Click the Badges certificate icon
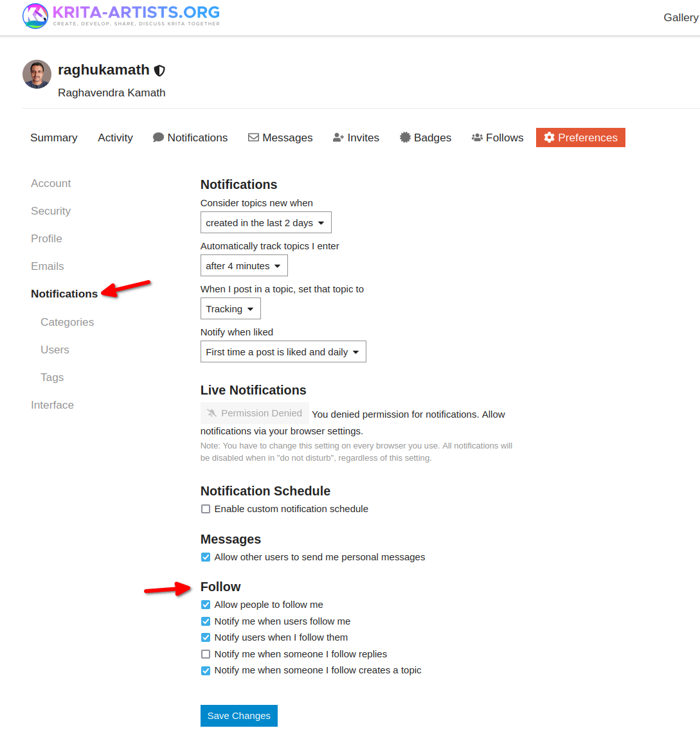This screenshot has width=700, height=755. tap(405, 138)
